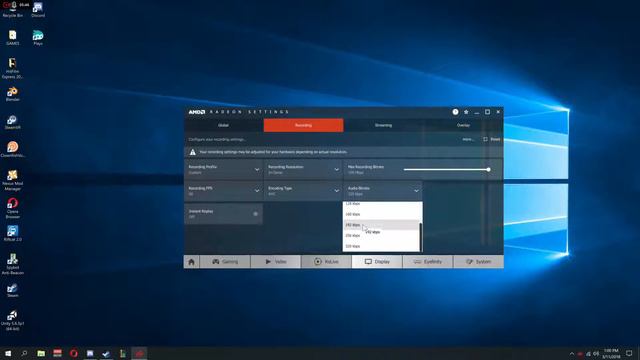Viewport: 640px width, 360px height.
Task: Open the notification center icon
Action: pos(629,353)
